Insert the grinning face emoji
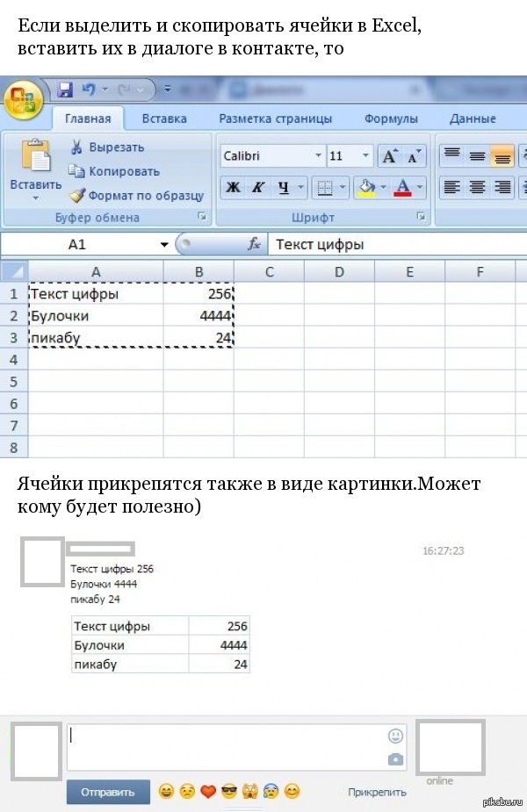 (x=166, y=791)
